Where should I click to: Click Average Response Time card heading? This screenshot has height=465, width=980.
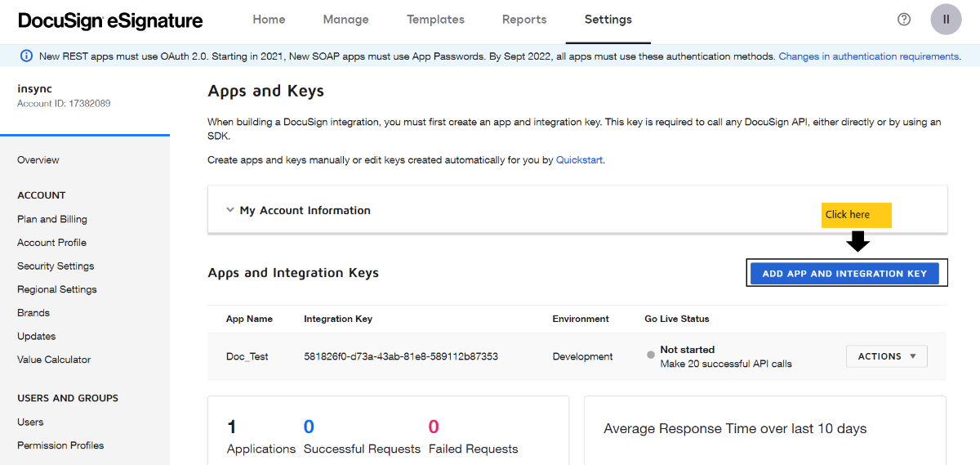[x=735, y=428]
